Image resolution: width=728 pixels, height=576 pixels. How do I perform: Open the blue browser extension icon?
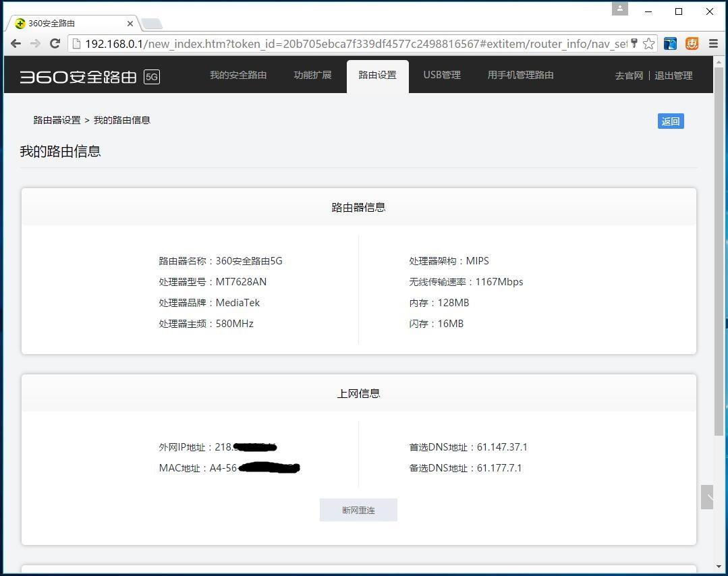(x=669, y=43)
